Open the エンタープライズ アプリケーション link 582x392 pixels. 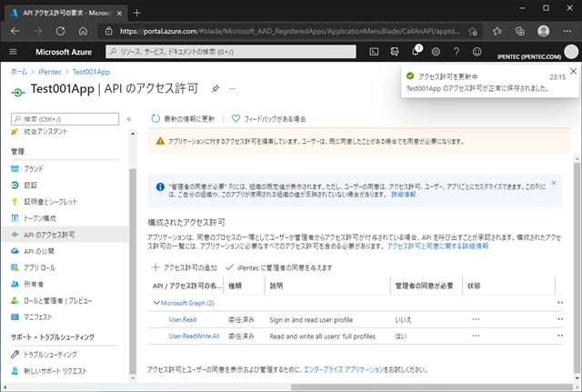pyautogui.click(x=344, y=369)
